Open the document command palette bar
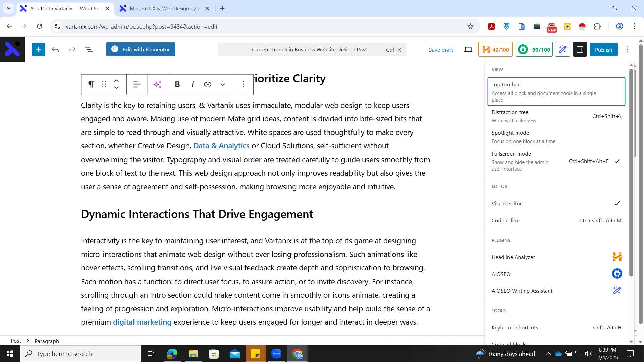The width and height of the screenshot is (644, 362). tap(312, 49)
